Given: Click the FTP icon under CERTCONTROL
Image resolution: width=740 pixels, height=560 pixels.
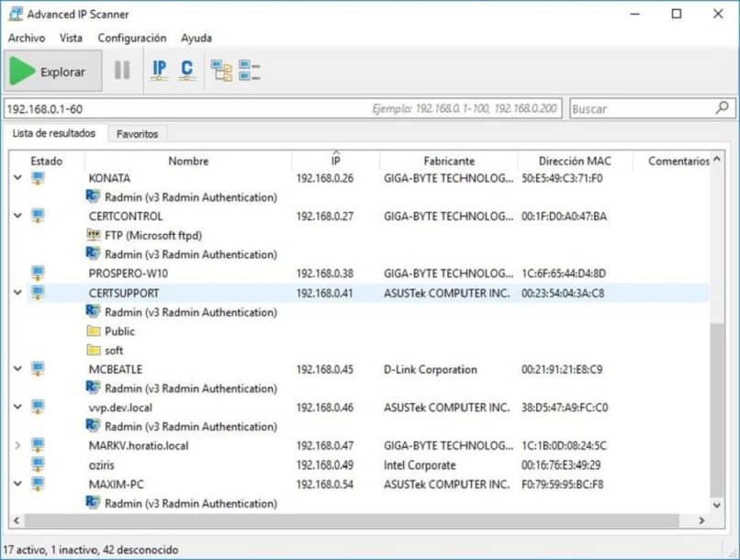Looking at the screenshot, I should 94,234.
